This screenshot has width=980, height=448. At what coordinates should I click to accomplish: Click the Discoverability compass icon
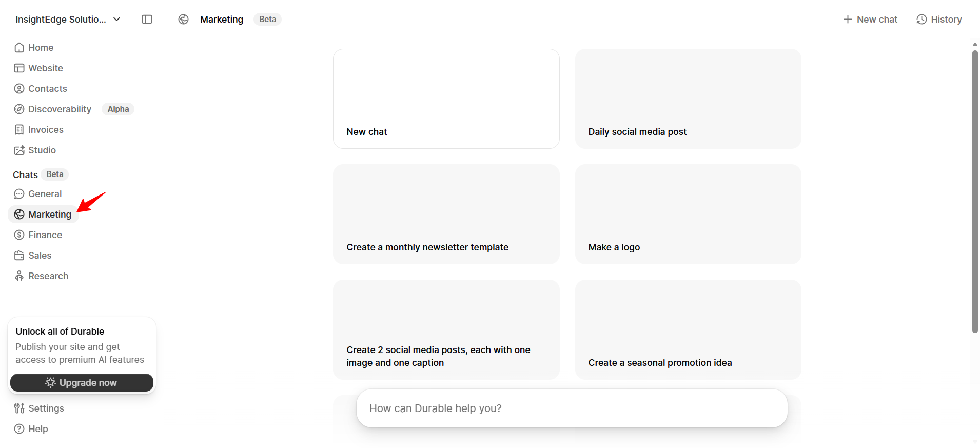tap(19, 109)
